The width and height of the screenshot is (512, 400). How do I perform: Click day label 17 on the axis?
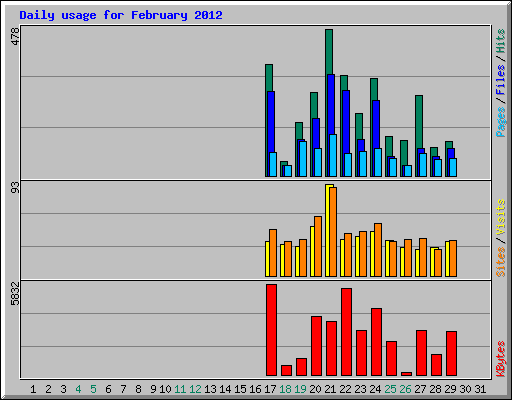(x=270, y=389)
